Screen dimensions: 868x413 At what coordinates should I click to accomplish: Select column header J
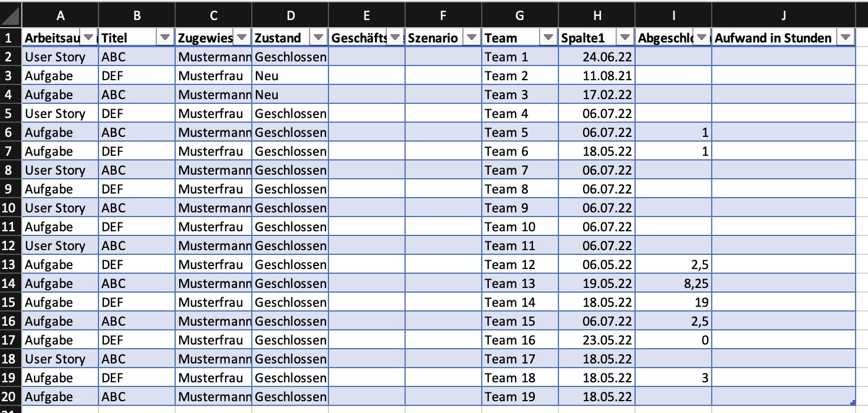[x=784, y=16]
